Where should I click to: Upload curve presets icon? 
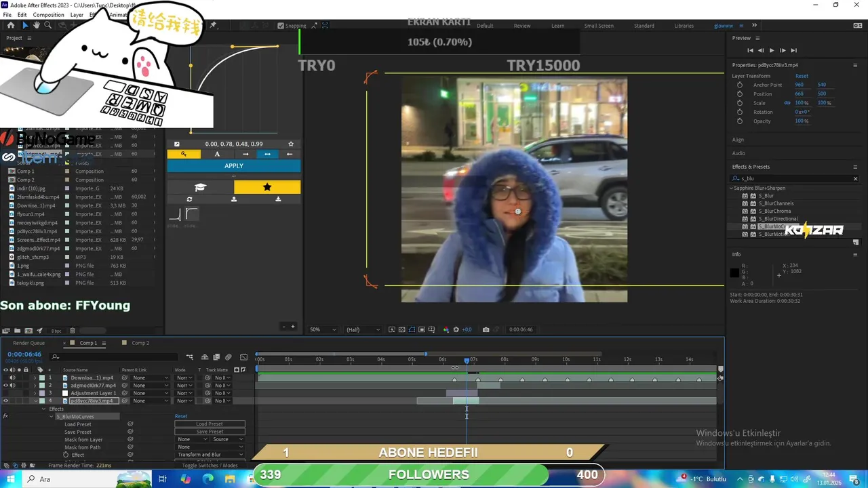click(234, 199)
